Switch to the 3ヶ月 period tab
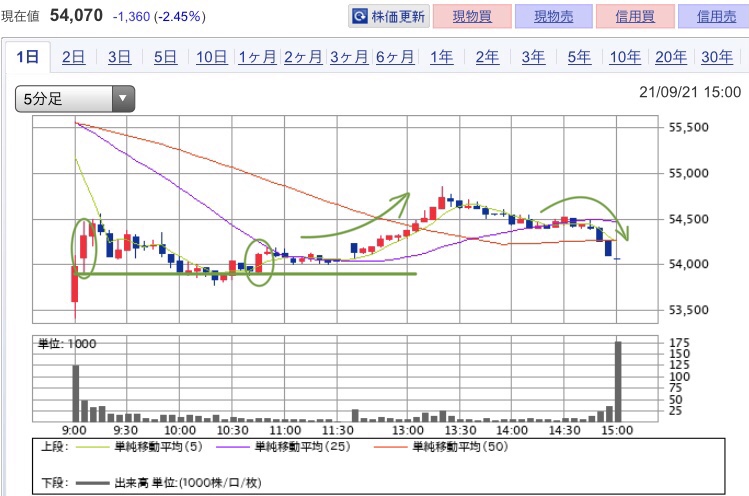The width and height of the screenshot is (749, 496). pos(349,58)
